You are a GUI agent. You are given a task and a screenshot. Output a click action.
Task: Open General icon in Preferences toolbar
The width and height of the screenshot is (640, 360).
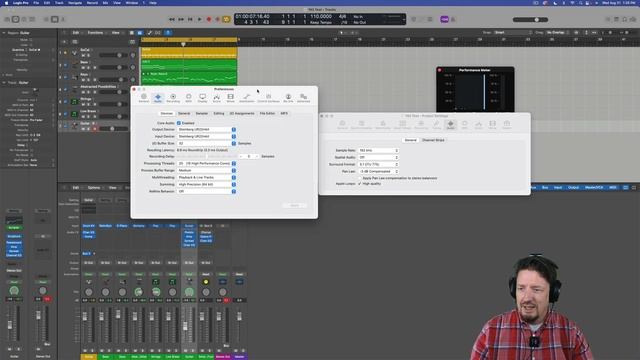coord(144,98)
